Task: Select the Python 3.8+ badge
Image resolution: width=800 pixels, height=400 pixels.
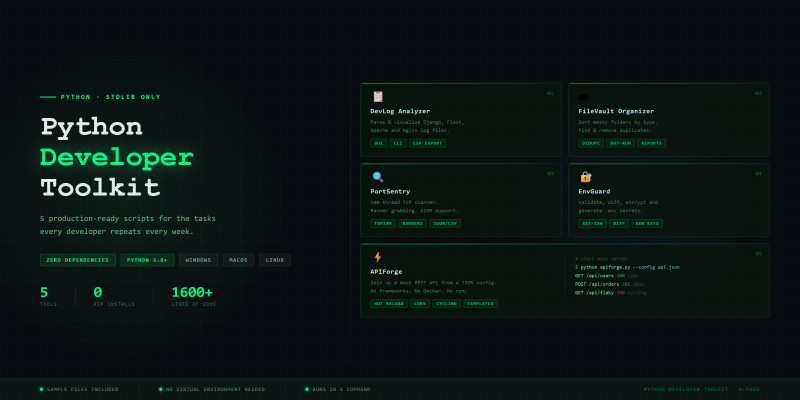Action: (x=147, y=260)
